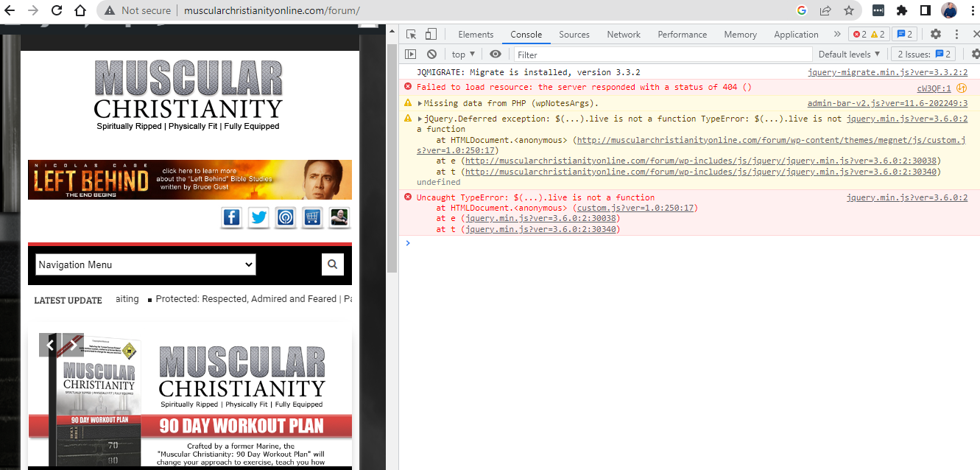
Task: Go to previous slide in the carousel
Action: (51, 344)
